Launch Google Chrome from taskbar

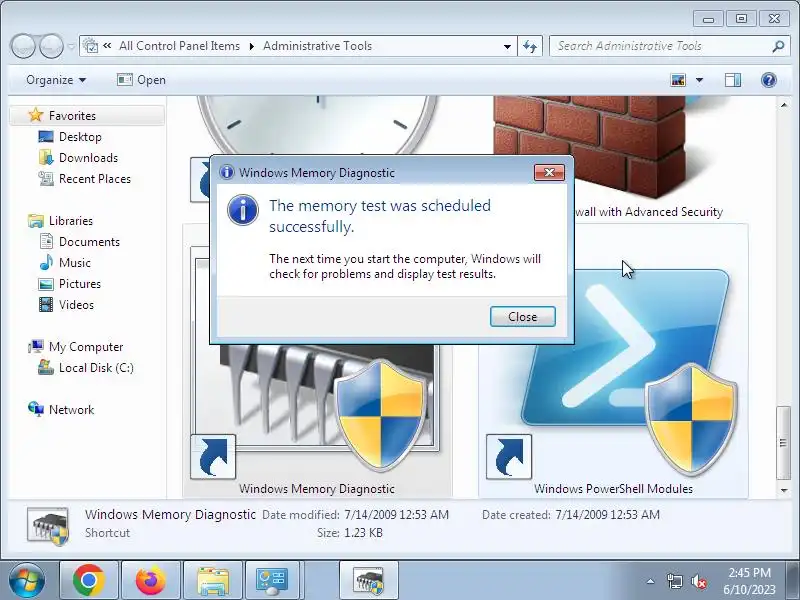tap(89, 581)
